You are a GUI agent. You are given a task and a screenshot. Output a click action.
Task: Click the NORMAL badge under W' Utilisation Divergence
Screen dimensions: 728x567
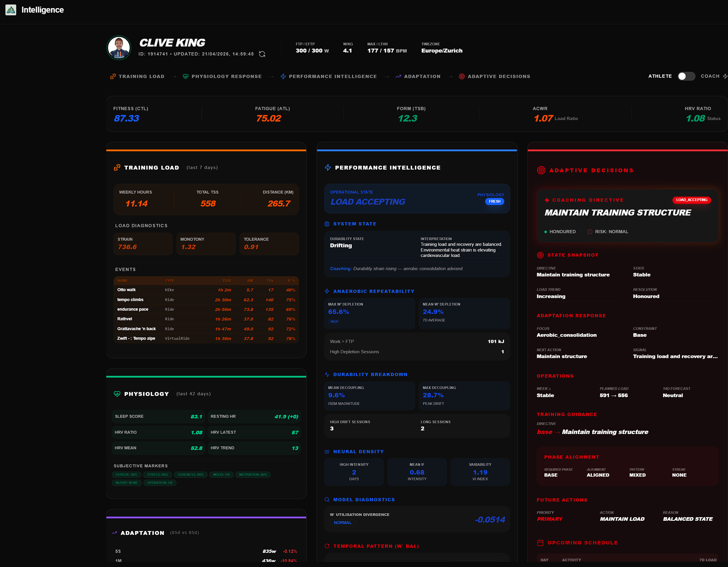pos(343,522)
